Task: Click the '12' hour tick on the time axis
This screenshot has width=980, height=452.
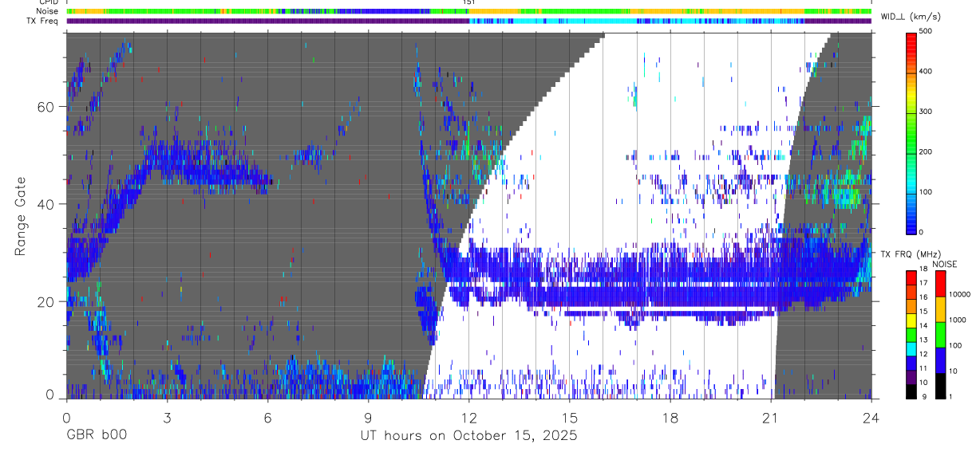Action: (x=468, y=417)
